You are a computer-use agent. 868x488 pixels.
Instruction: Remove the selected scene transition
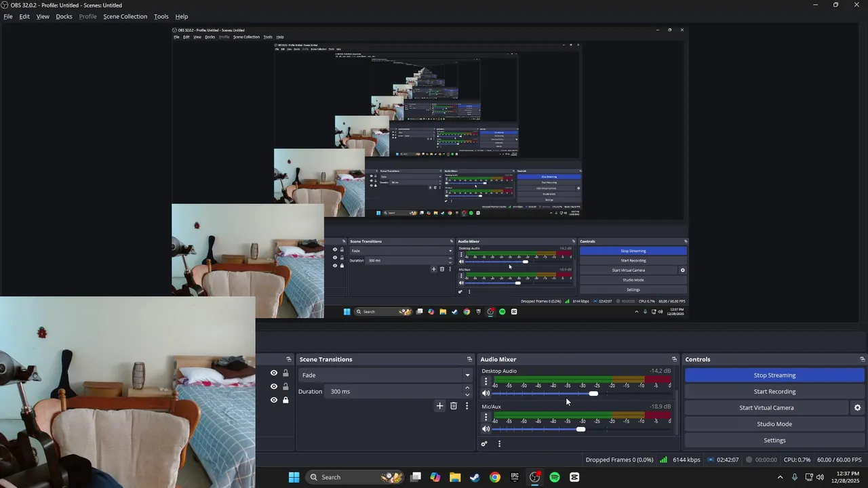click(x=454, y=406)
